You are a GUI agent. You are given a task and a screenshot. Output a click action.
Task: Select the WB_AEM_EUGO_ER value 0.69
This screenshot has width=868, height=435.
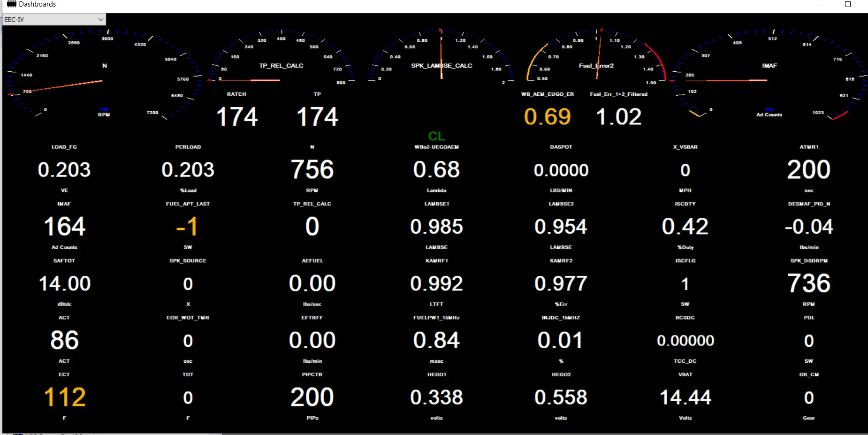[x=547, y=117]
